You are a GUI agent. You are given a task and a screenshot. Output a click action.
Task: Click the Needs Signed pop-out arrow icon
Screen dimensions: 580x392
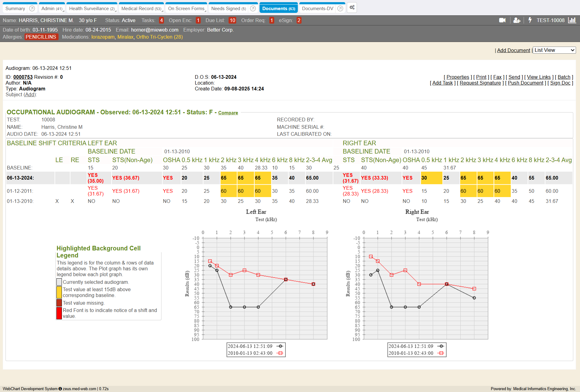point(253,9)
